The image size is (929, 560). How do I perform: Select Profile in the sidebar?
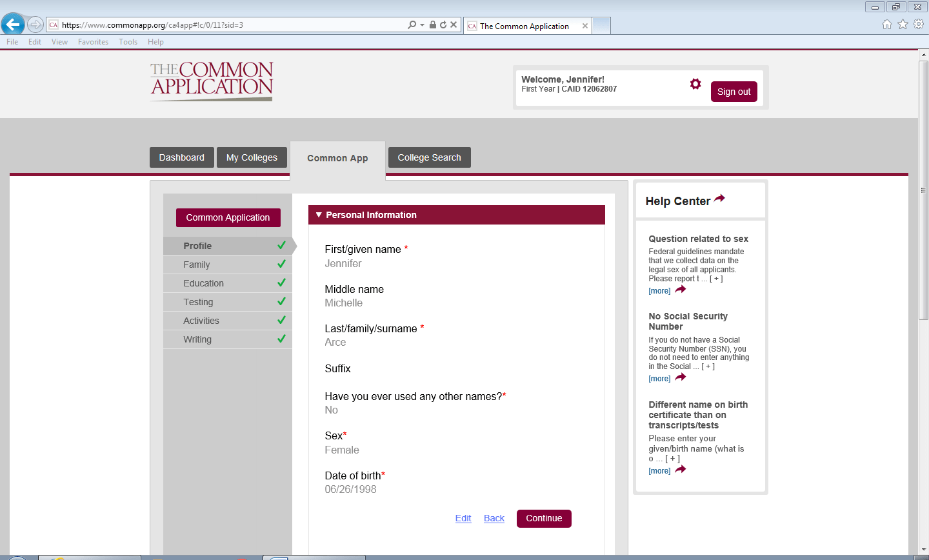coord(228,246)
